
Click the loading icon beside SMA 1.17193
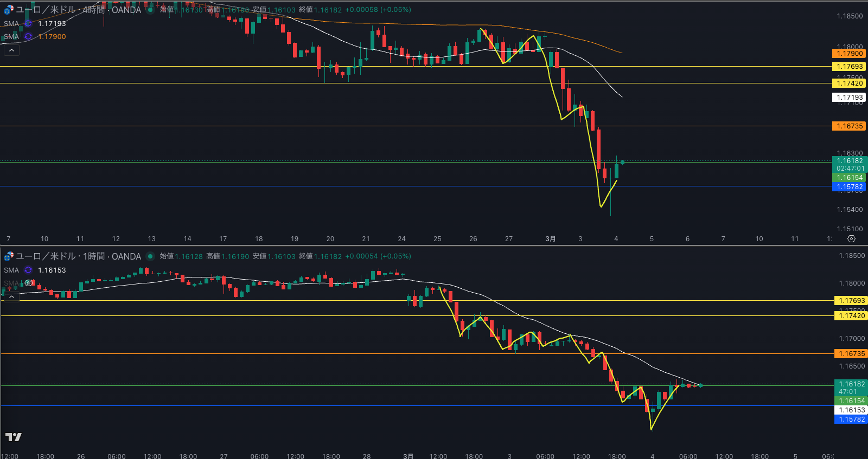click(28, 24)
